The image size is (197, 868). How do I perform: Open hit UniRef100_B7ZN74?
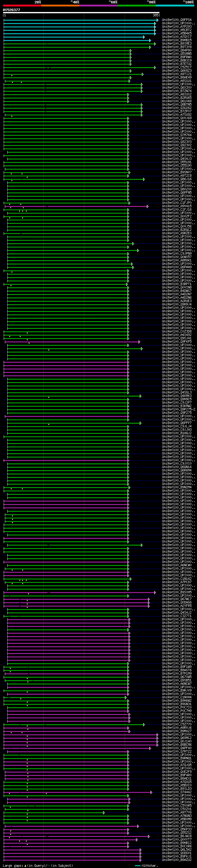pyautogui.click(x=177, y=91)
